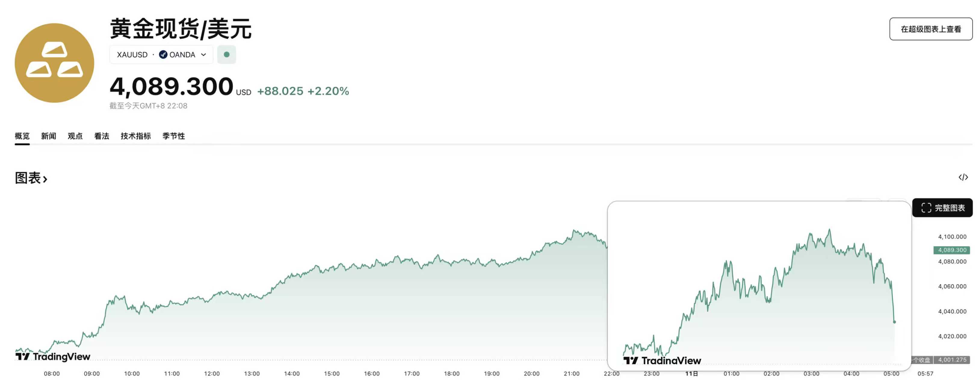
Task: Go to the 看法 tab
Action: pyautogui.click(x=102, y=136)
